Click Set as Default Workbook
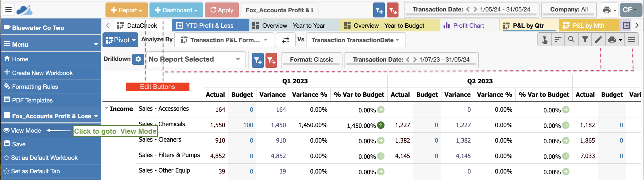Viewport: 644px width, 180px height. coord(51,158)
